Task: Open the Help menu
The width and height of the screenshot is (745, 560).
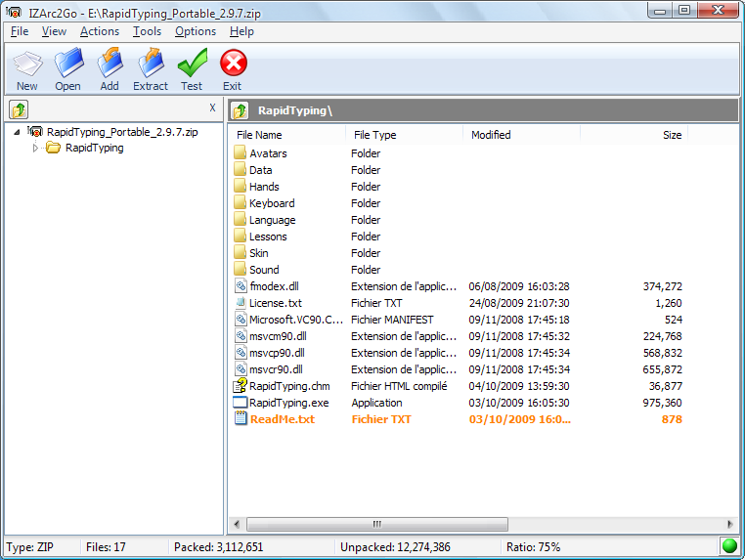Action: click(x=241, y=31)
